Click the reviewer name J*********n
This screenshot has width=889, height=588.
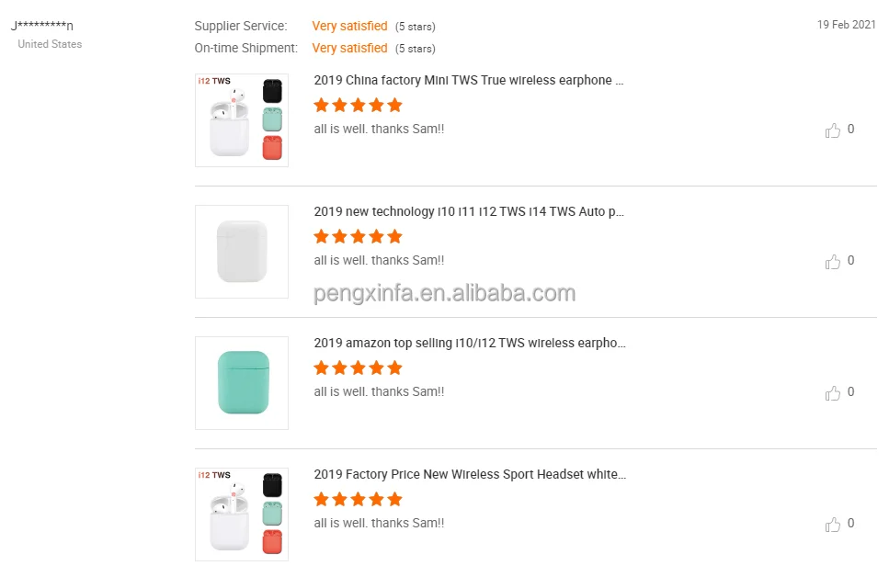42,26
